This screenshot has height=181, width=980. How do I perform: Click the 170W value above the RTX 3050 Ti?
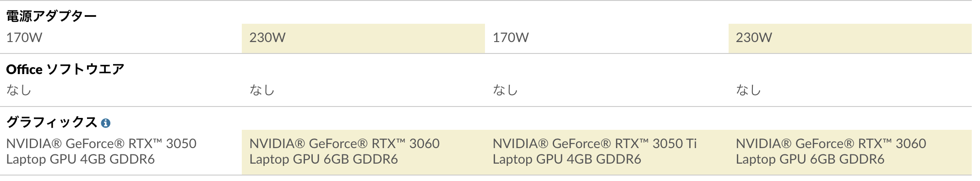[511, 37]
